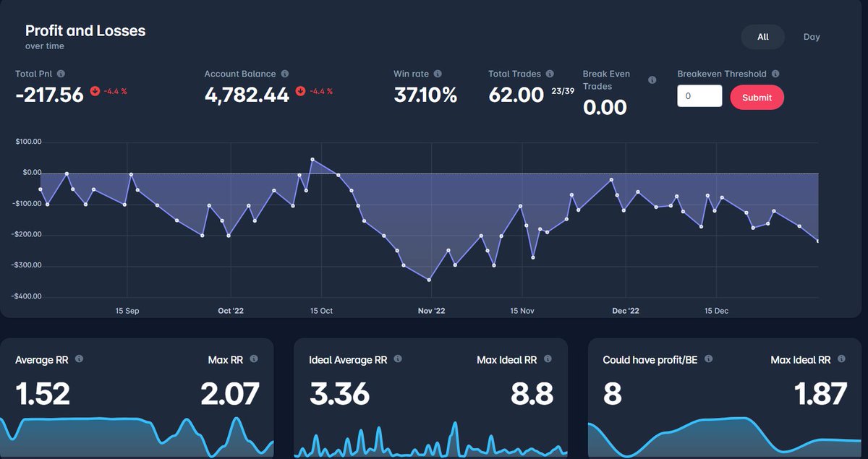Click the Max RR info icon

click(x=254, y=359)
